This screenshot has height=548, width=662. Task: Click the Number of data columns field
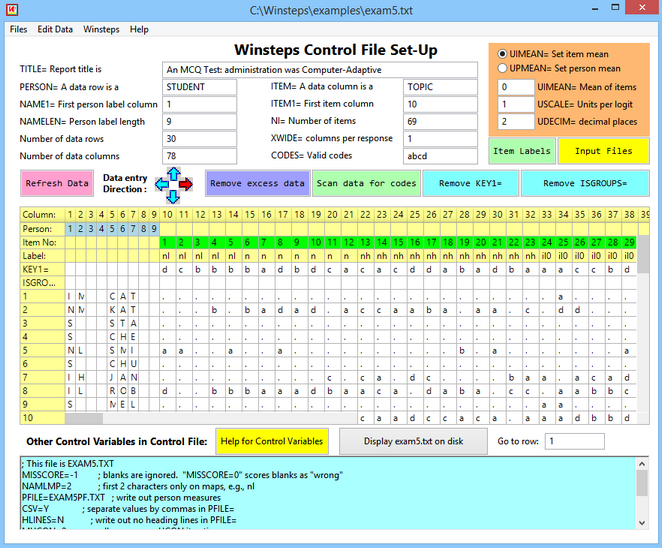pyautogui.click(x=199, y=156)
